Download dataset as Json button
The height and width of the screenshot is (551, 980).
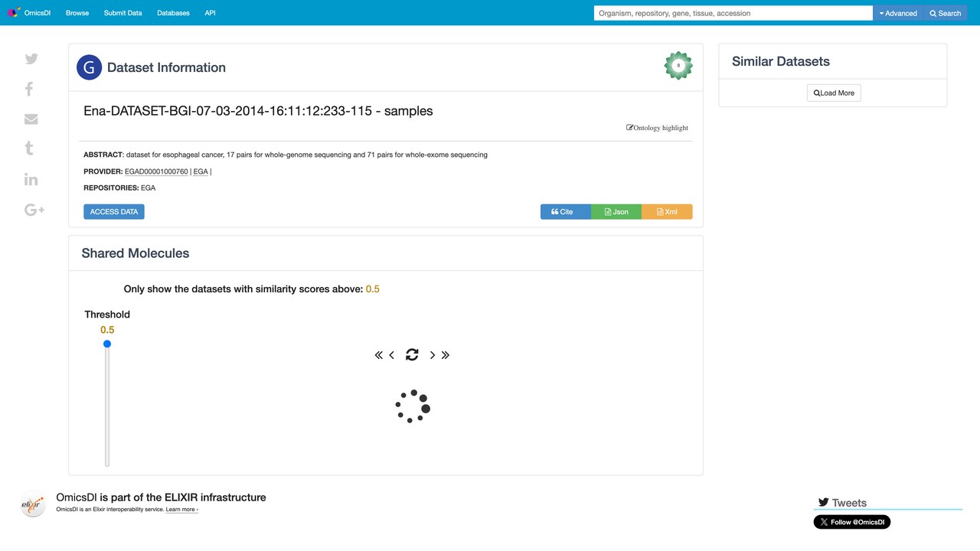[x=616, y=212]
